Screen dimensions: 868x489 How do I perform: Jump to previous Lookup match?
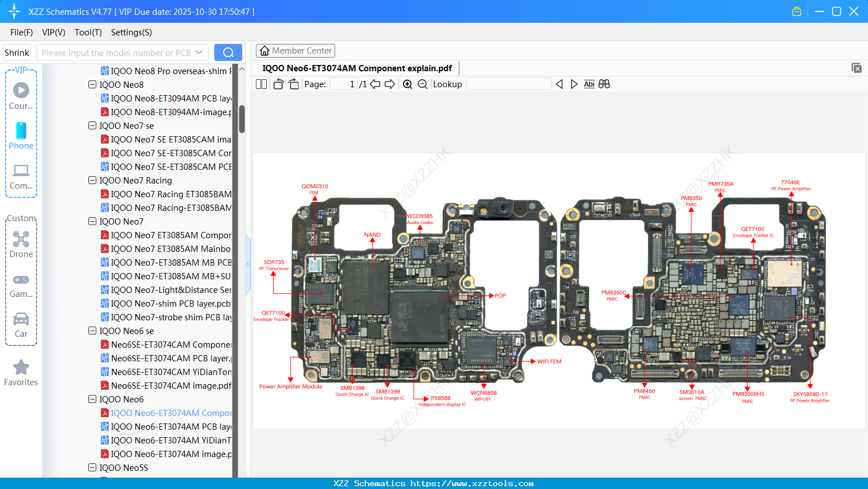tap(559, 84)
